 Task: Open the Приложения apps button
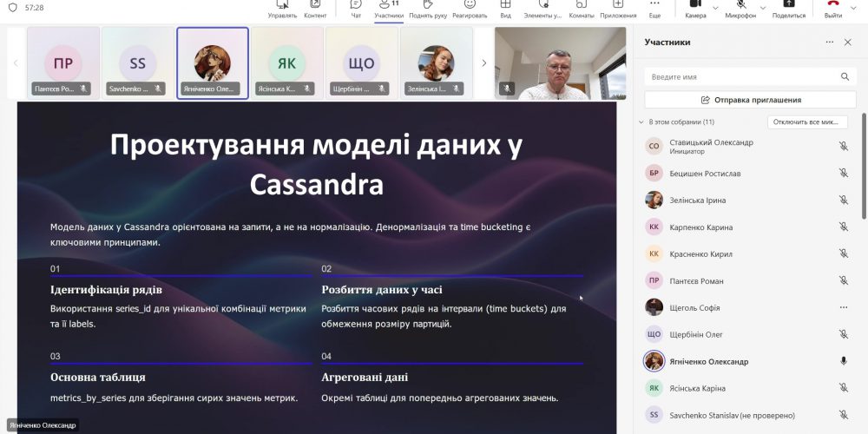(x=618, y=10)
